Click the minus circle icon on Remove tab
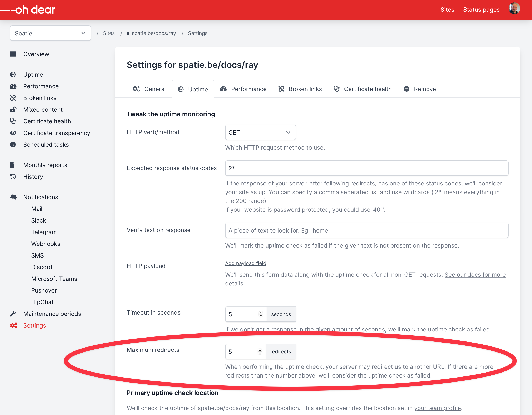The image size is (532, 415). point(407,89)
